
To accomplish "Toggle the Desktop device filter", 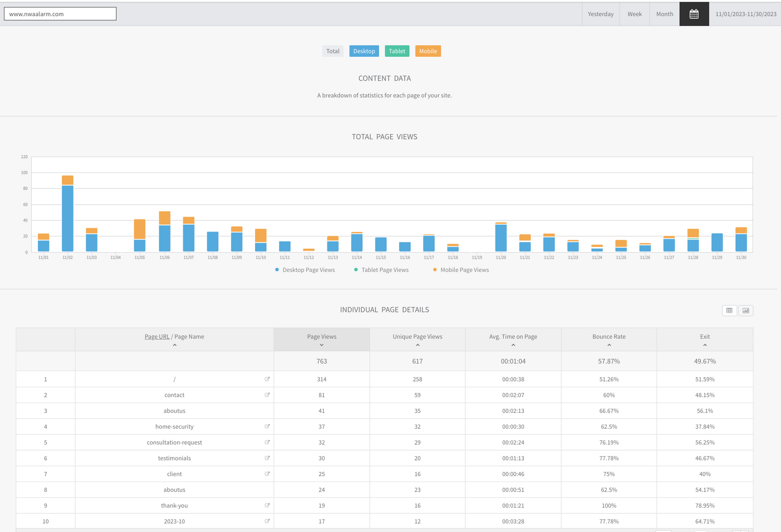I will (364, 51).
